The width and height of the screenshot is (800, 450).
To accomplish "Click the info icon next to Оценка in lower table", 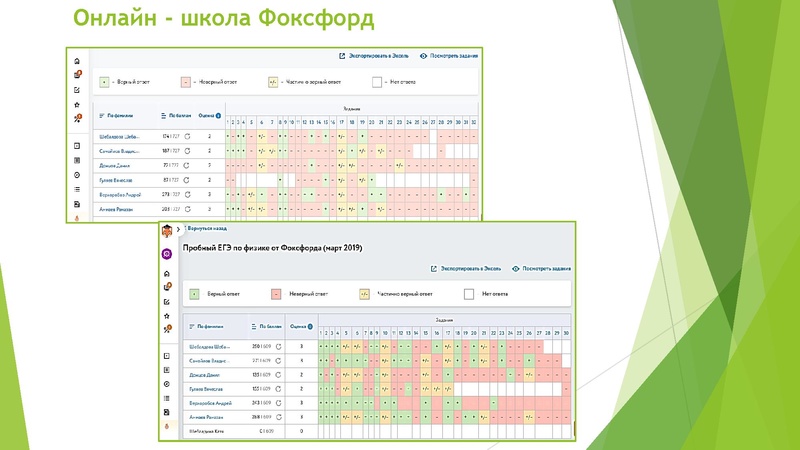I will click(311, 326).
